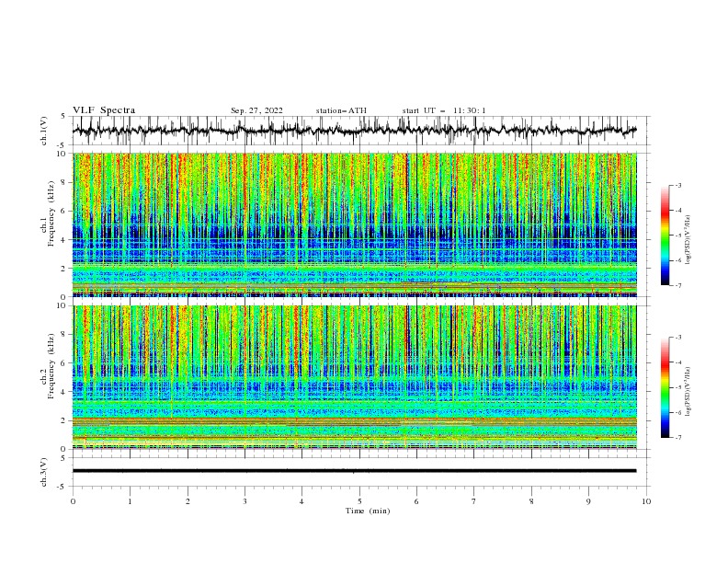Click the "8" tick on the Time axis
Screen dimensions: 728x563
(x=531, y=501)
